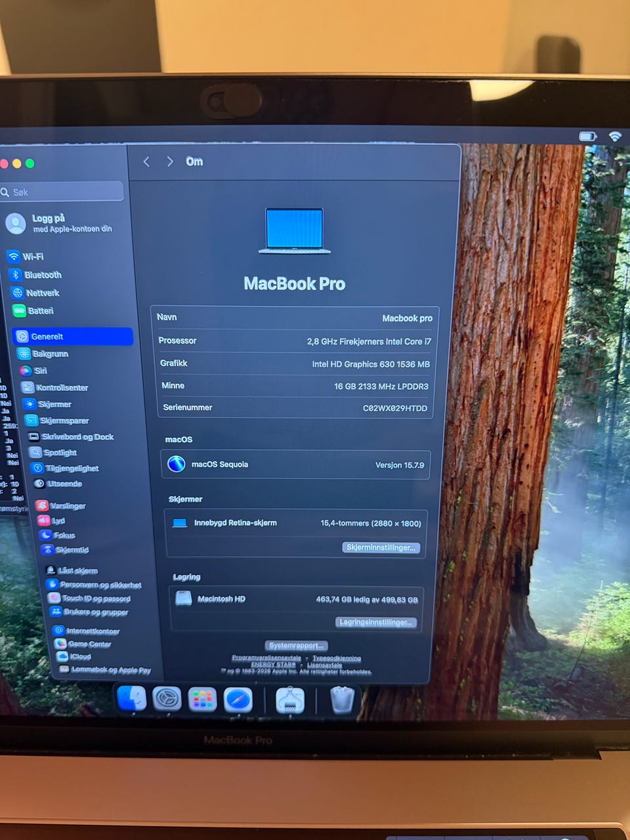Image resolution: width=630 pixels, height=840 pixels.
Task: Open Launchpad in the Dock
Action: pyautogui.click(x=202, y=700)
